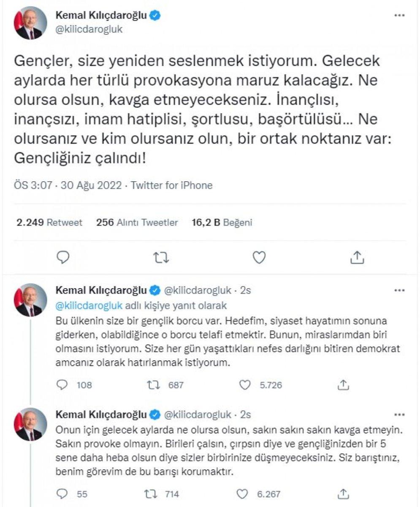Open reply box for the first reply
420x507 pixels.
62,385
